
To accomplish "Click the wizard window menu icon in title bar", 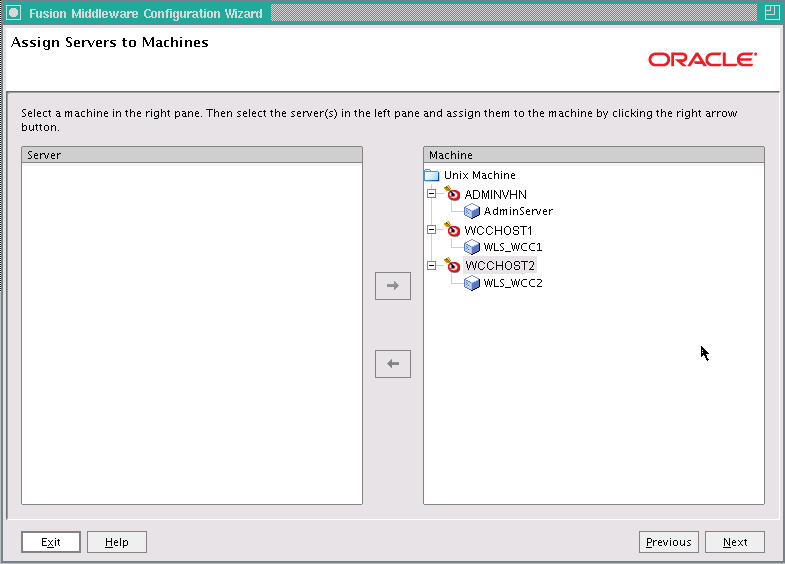I will [14, 13].
